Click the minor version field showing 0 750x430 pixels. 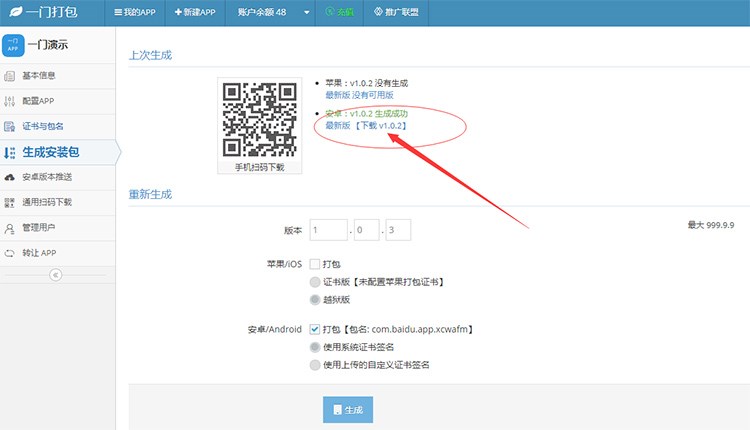tap(366, 230)
